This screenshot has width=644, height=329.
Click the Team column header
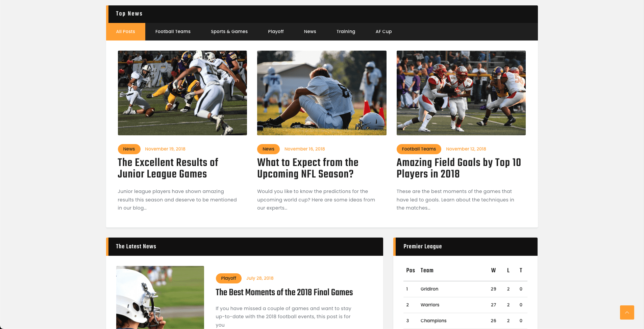point(427,271)
